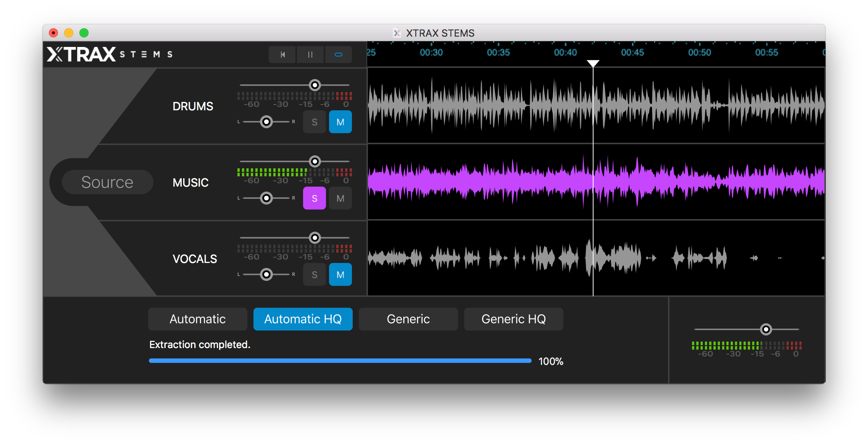This screenshot has height=445, width=868.
Task: Unmute the DRUMS track
Action: pyautogui.click(x=340, y=122)
